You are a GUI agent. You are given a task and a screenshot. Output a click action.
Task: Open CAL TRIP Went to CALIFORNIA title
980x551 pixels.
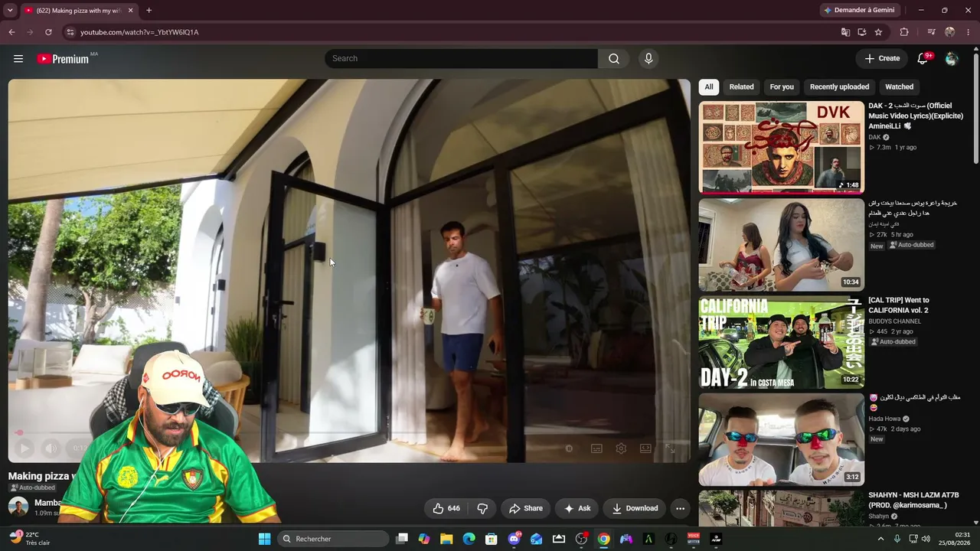(x=899, y=305)
